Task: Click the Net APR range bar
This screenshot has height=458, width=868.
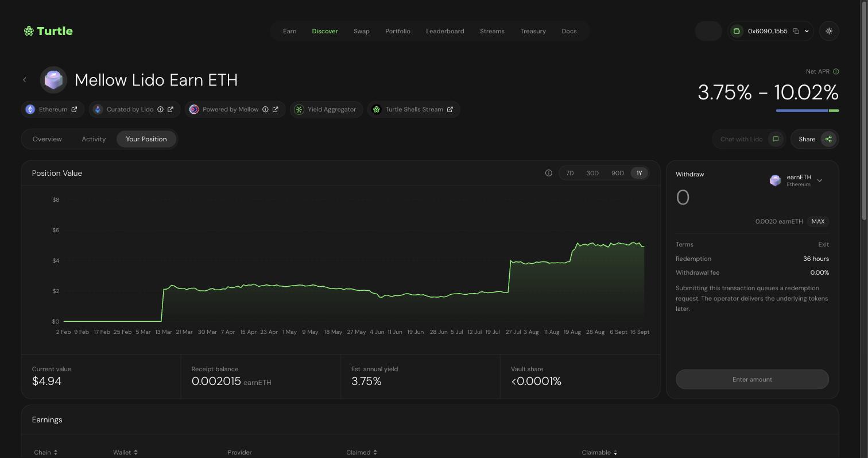Action: tap(807, 110)
